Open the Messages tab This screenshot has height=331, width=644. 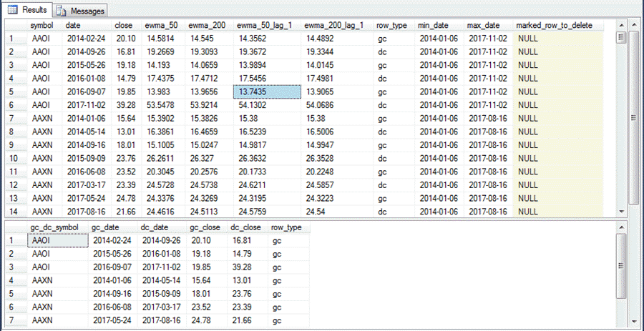coord(79,10)
